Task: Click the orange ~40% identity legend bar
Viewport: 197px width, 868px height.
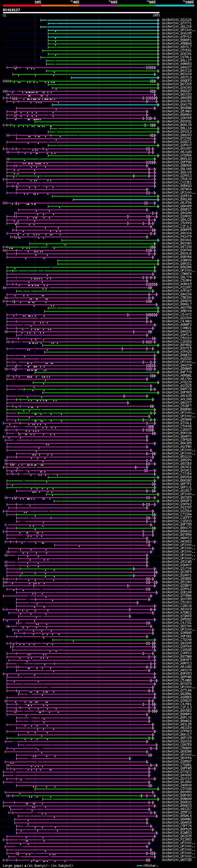Action: coord(60,6)
